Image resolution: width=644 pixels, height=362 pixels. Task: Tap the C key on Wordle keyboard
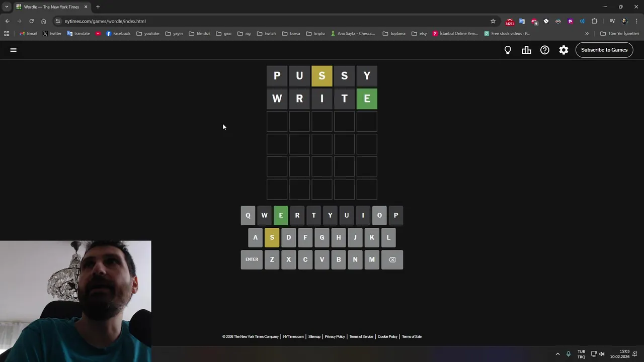click(x=305, y=259)
